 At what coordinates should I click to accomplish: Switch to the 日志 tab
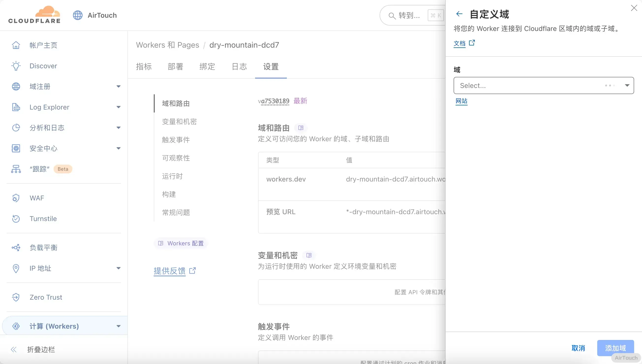[x=239, y=67]
